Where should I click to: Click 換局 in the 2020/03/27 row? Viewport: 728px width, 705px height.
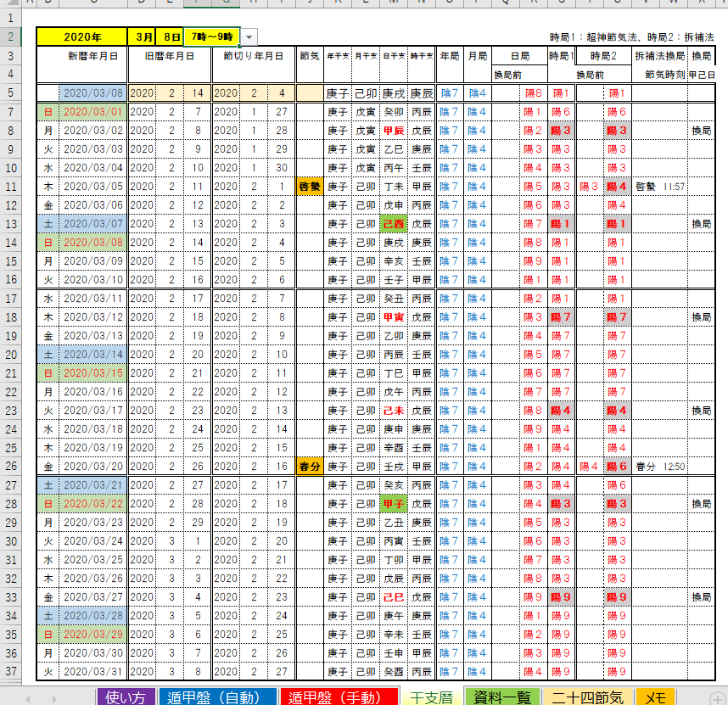coord(701,597)
